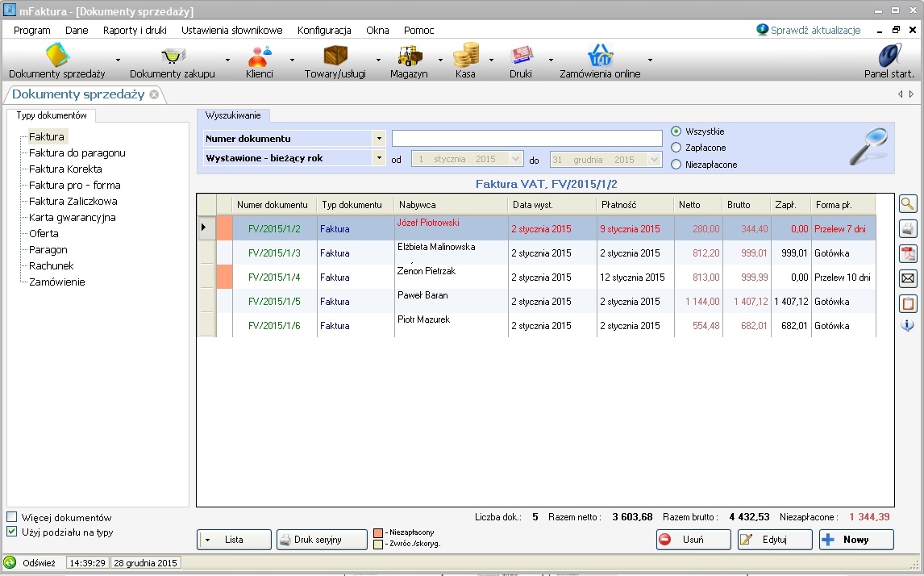Click the PDF export icon in right sidebar
This screenshot has width=924, height=576.
point(908,254)
